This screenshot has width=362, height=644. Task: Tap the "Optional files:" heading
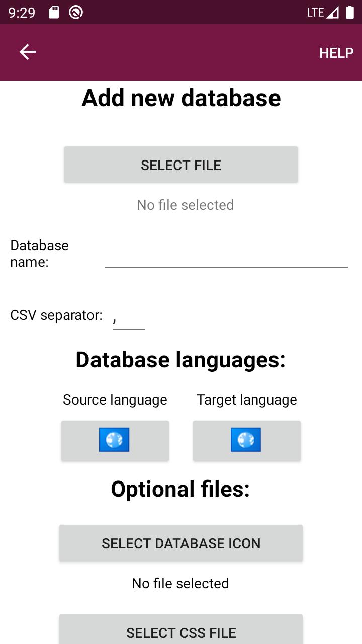pyautogui.click(x=180, y=489)
